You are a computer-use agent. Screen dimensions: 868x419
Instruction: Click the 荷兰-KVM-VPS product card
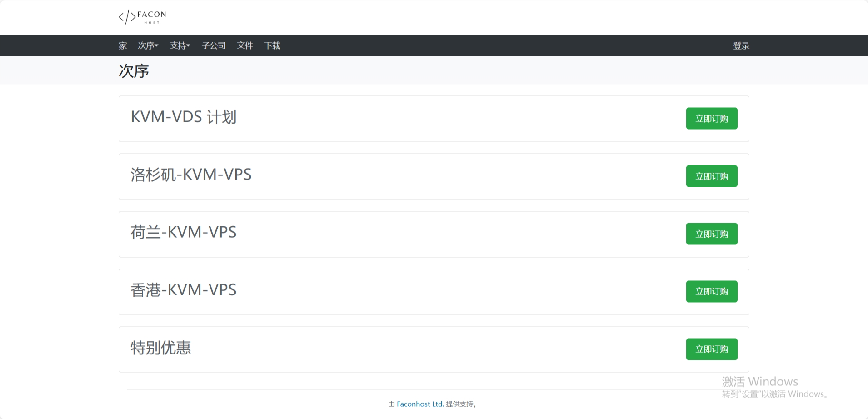184,233
